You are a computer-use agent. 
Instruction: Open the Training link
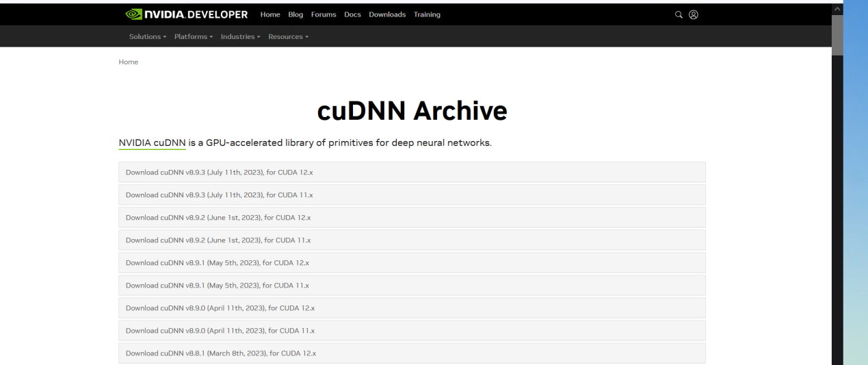point(427,14)
